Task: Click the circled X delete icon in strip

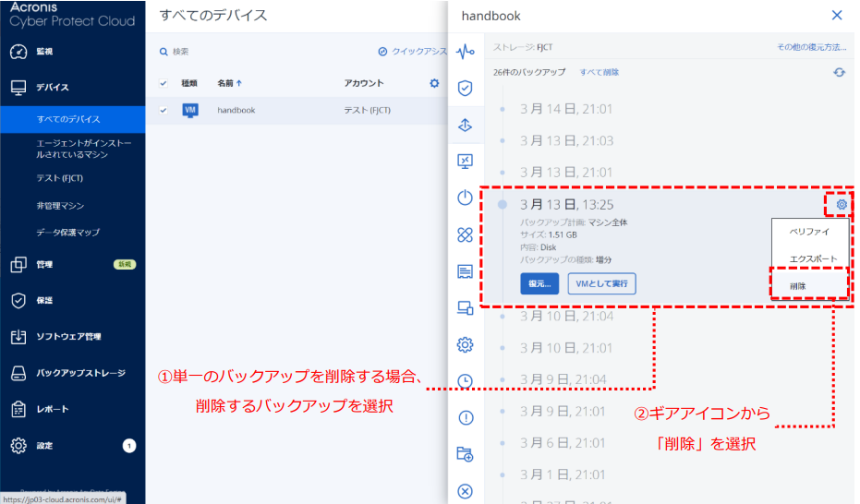Action: click(x=466, y=491)
